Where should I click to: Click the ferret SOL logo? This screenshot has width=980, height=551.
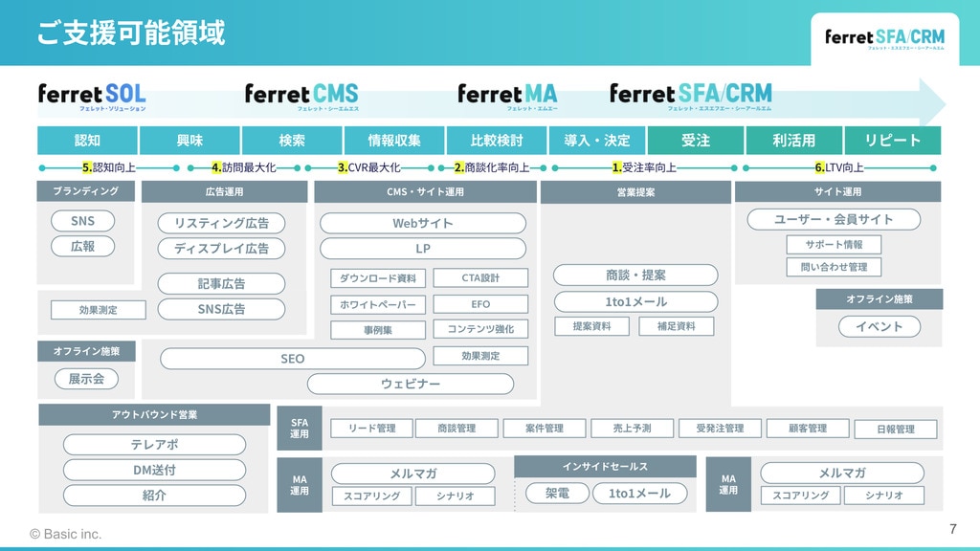tap(92, 96)
